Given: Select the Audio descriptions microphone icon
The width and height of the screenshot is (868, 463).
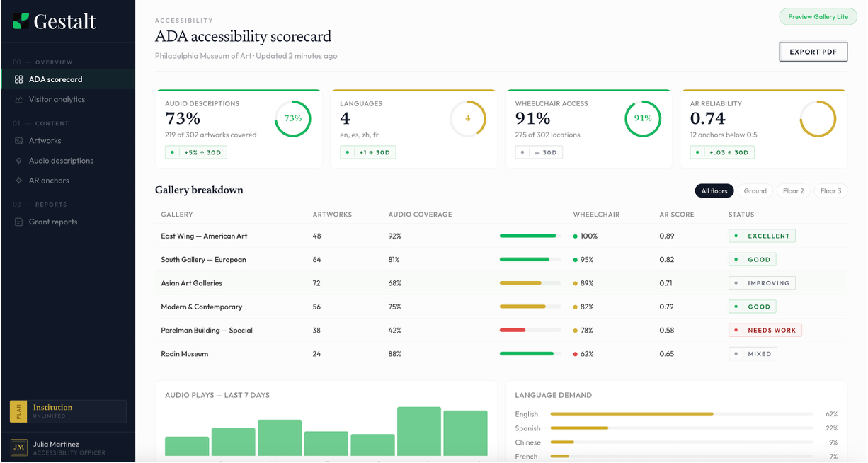Looking at the screenshot, I should pyautogui.click(x=18, y=160).
